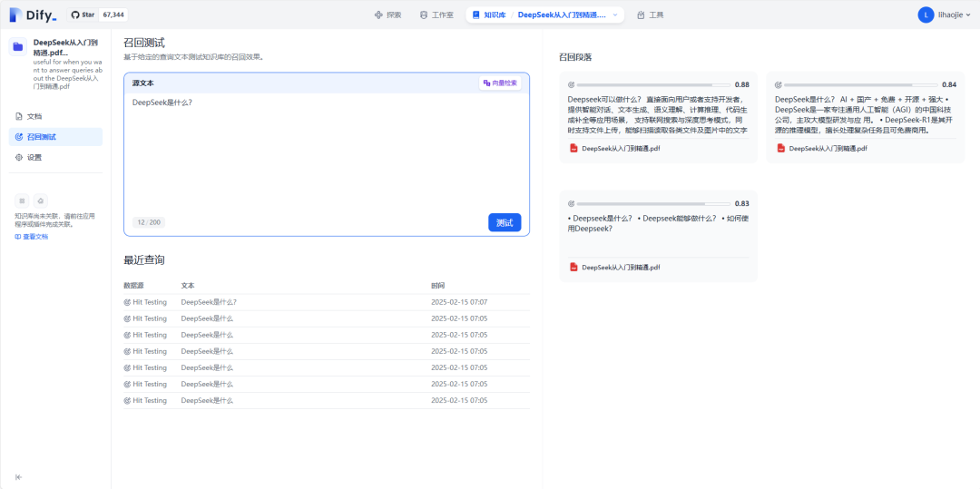Click the 测试 button
The image size is (980, 489).
[x=505, y=223]
